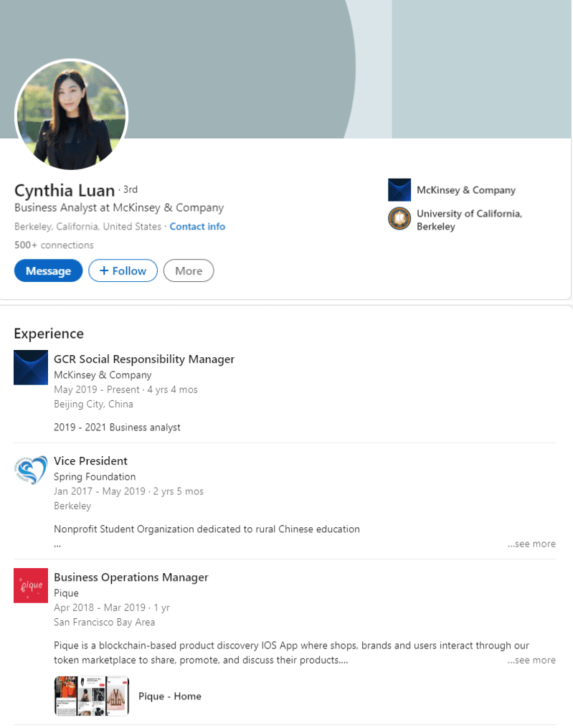Open the Pique - Home media thumbnail
573x728 pixels.
(92, 696)
